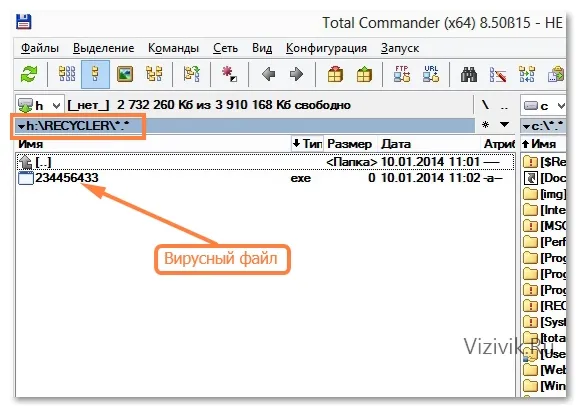
Task: Click the Forward arrow toolbar icon
Action: 296,75
